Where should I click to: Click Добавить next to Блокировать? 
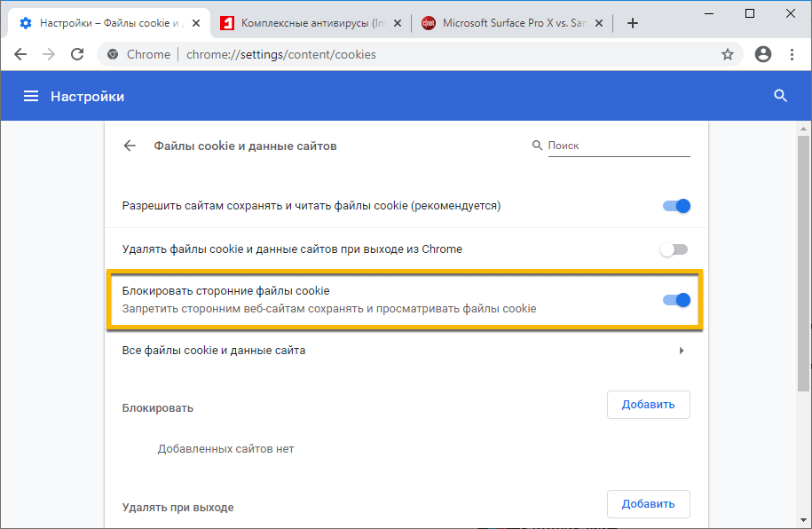pos(648,404)
